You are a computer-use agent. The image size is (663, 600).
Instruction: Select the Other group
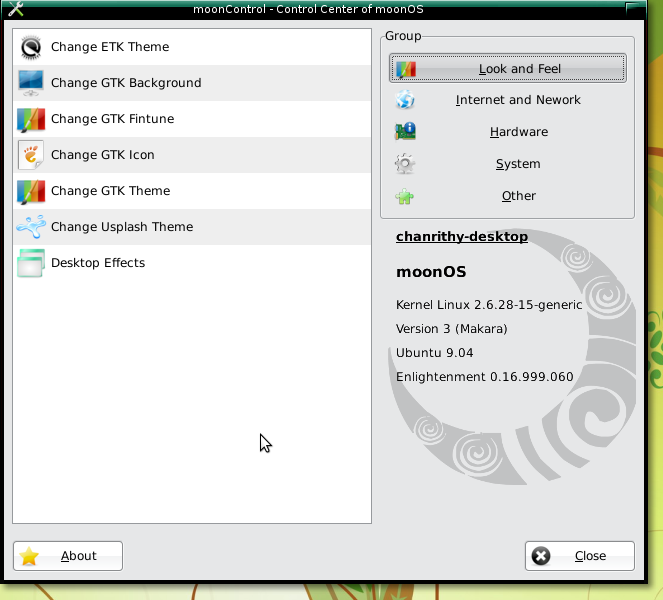[507, 196]
